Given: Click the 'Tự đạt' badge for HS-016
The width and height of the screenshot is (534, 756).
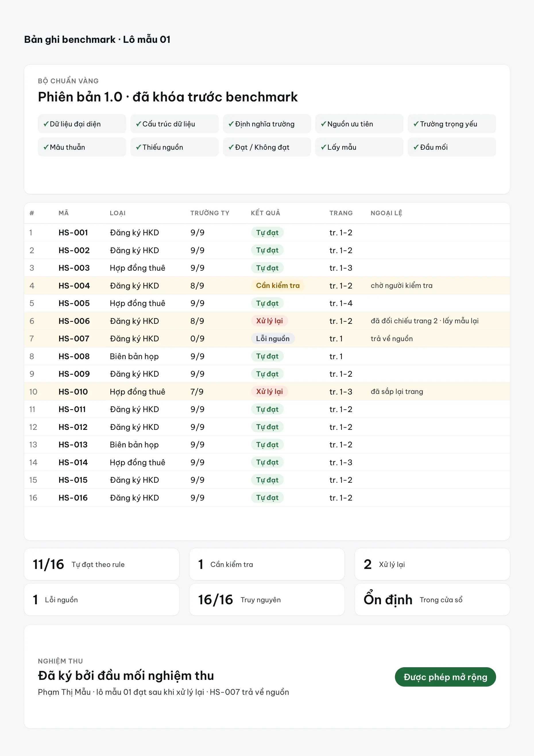Looking at the screenshot, I should tap(267, 497).
